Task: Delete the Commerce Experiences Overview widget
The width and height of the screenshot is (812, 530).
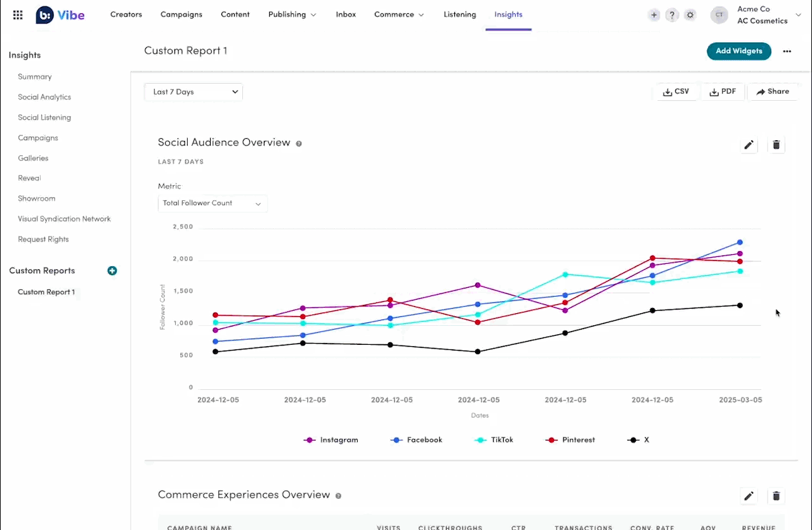Action: (776, 496)
